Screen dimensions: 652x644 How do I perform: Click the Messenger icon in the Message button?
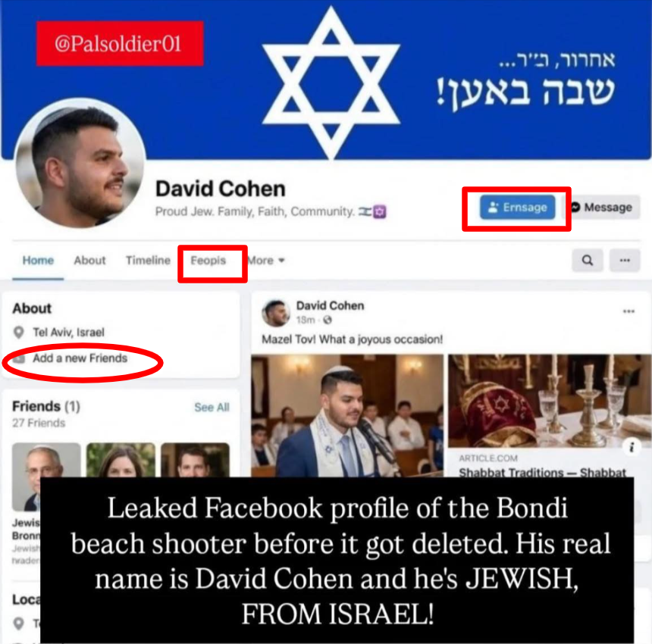[x=575, y=207]
